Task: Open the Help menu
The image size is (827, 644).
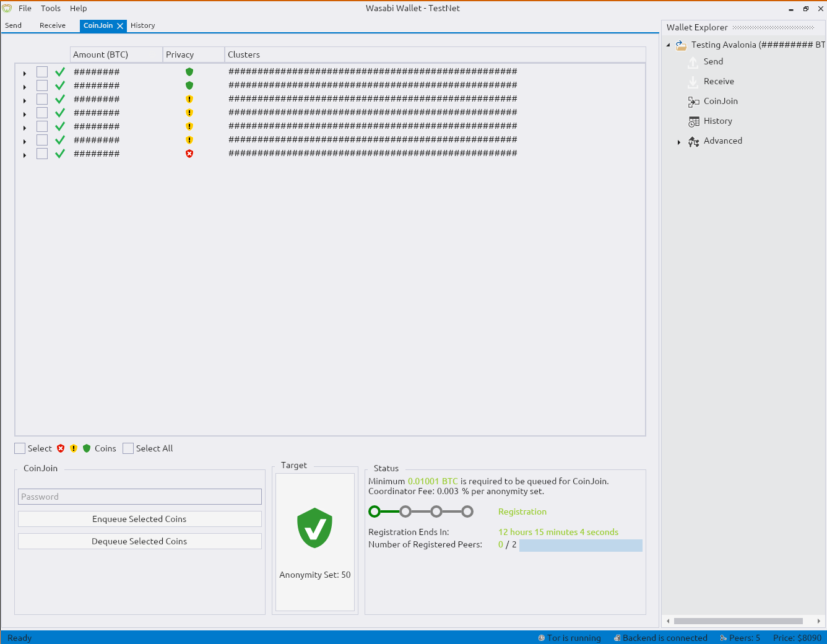Action: (x=78, y=9)
